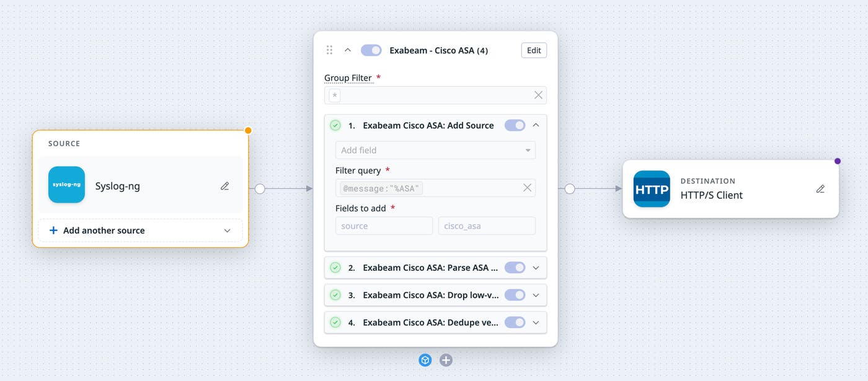Expand the Parse ASA processor chevron
Image resolution: width=868 pixels, height=381 pixels.
click(536, 268)
